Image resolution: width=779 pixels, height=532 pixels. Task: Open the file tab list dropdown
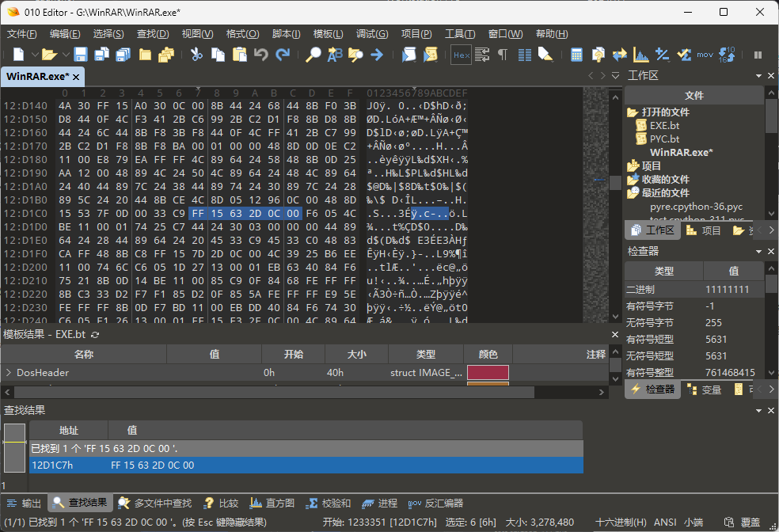coord(616,75)
